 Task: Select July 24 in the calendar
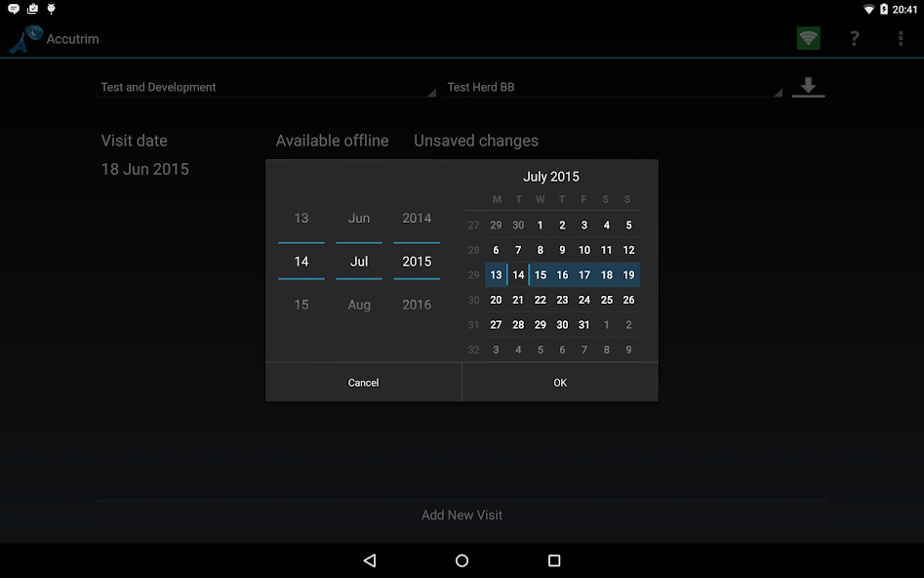click(x=584, y=300)
